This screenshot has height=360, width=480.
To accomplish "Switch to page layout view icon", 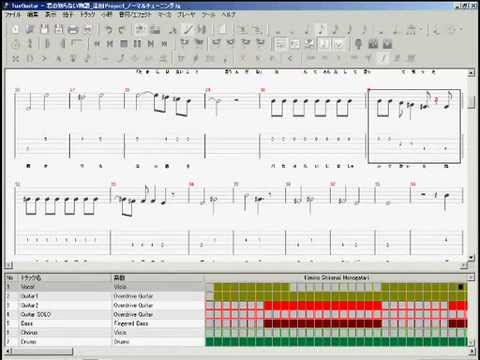I will tap(281, 44).
